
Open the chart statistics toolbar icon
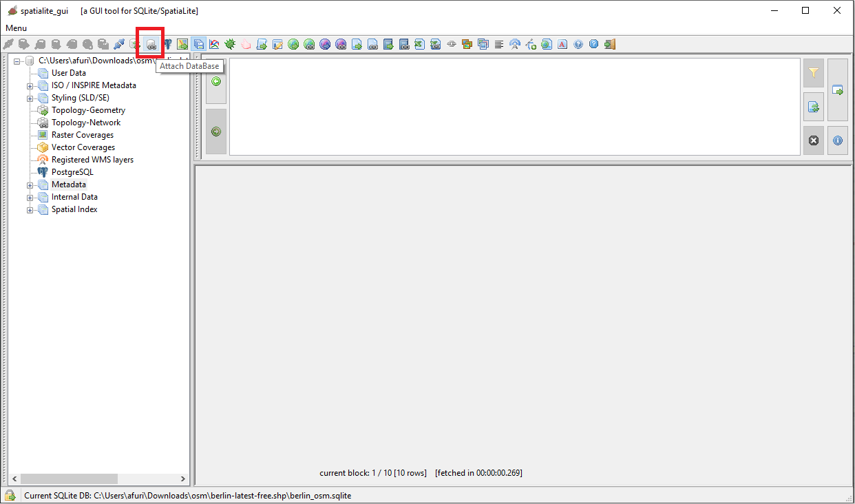(215, 44)
